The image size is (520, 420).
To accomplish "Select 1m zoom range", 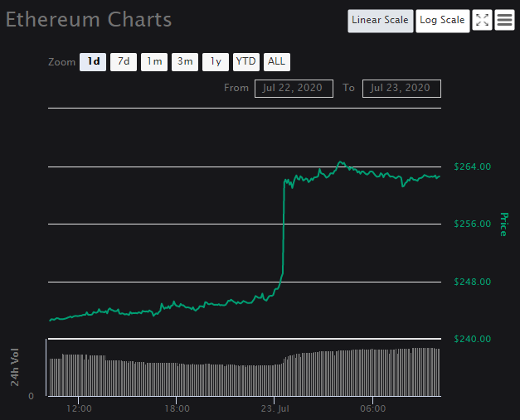I will click(x=154, y=62).
